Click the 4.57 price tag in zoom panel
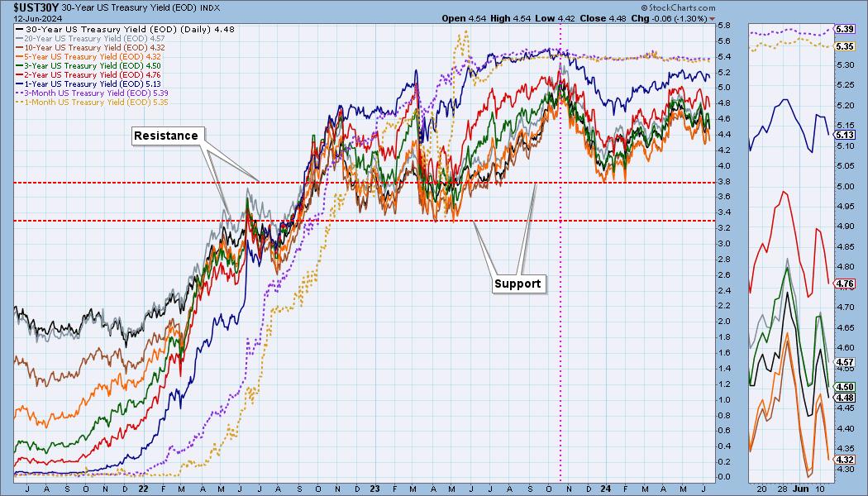The image size is (868, 496). (845, 363)
